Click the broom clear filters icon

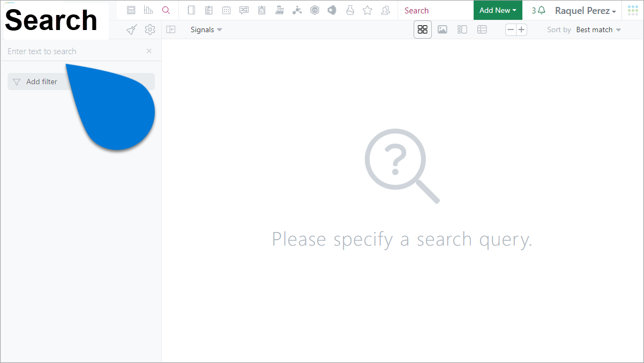tap(132, 29)
